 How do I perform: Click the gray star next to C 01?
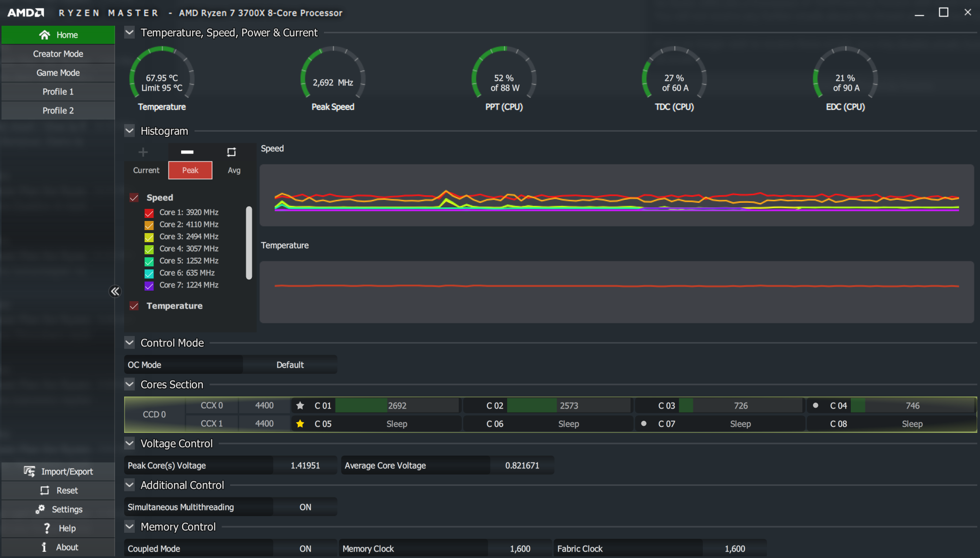pos(300,406)
